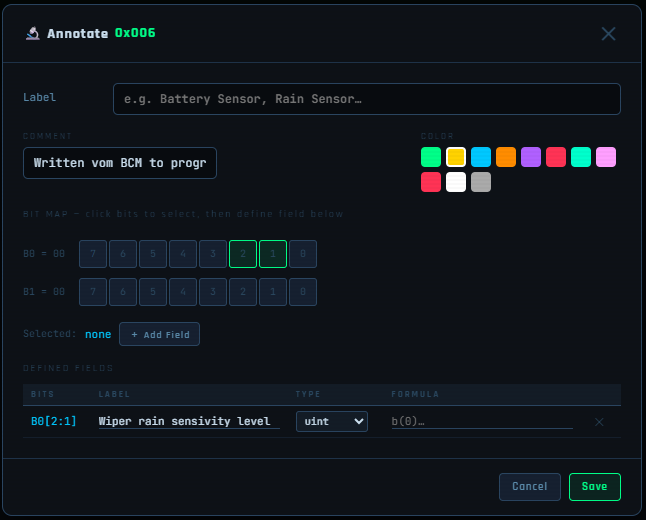Select the gray color swatch
Image resolution: width=646 pixels, height=520 pixels.
point(481,182)
